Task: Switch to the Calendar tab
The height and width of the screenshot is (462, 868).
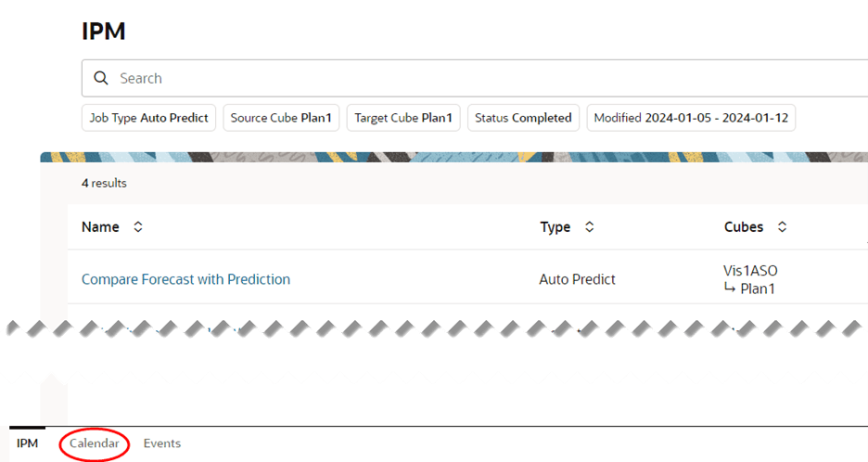Action: click(x=95, y=443)
